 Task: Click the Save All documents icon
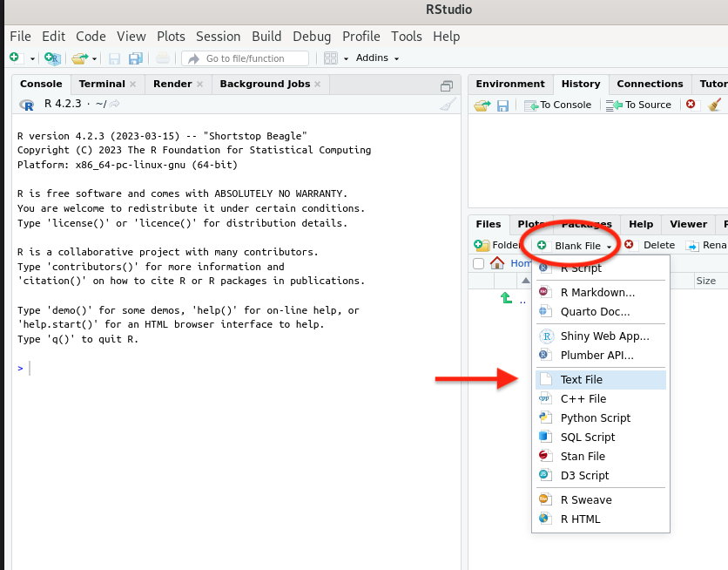[136, 58]
